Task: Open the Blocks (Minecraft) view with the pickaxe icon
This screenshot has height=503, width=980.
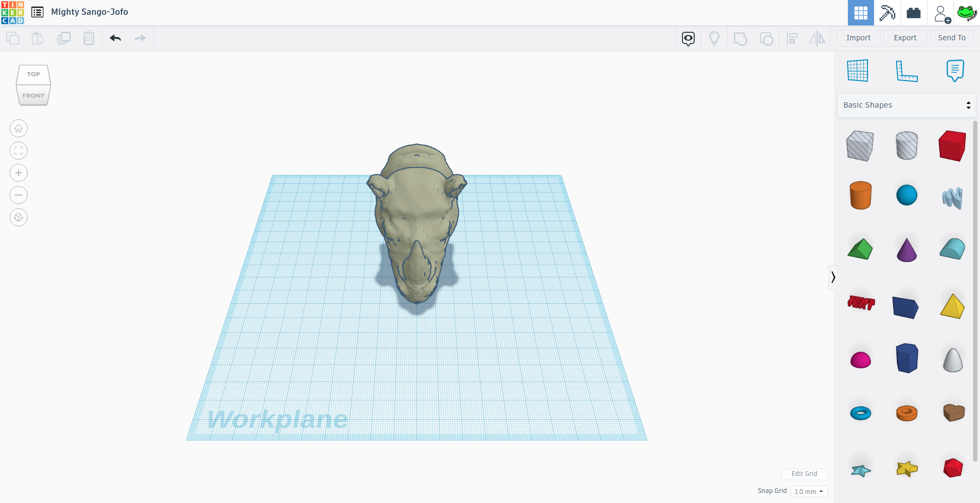Action: (x=887, y=12)
